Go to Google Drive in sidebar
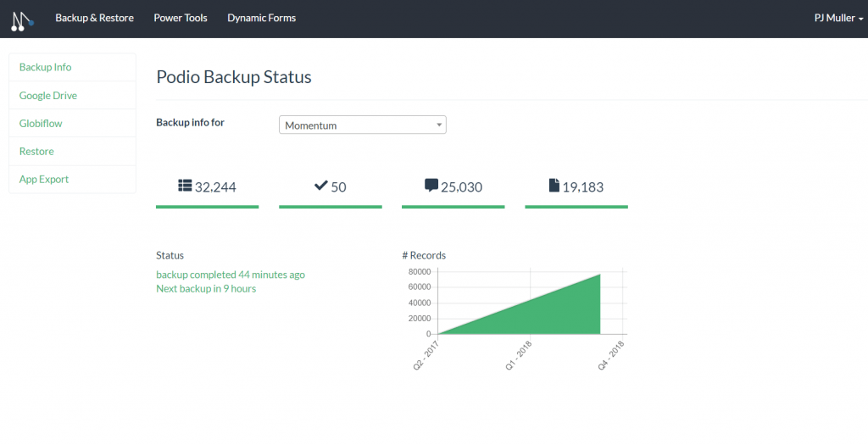The height and width of the screenshot is (445, 868). (x=48, y=96)
